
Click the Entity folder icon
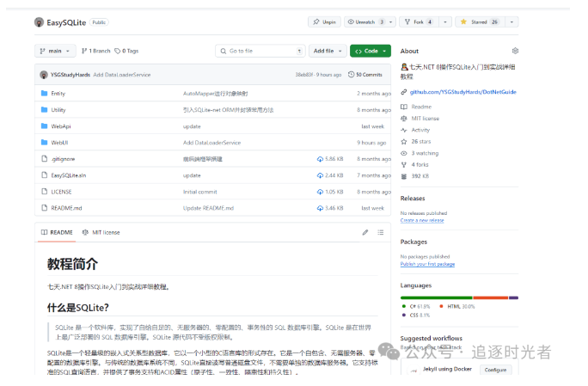44,93
